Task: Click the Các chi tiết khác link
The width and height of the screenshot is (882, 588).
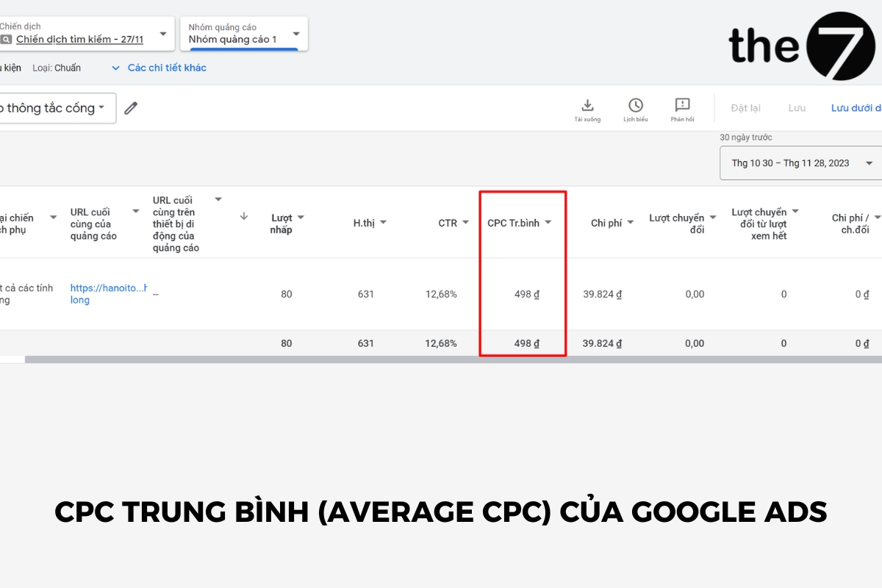Action: [169, 67]
